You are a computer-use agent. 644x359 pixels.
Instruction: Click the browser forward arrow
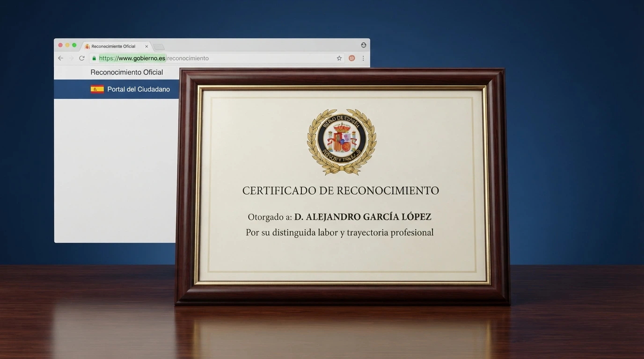tap(71, 58)
